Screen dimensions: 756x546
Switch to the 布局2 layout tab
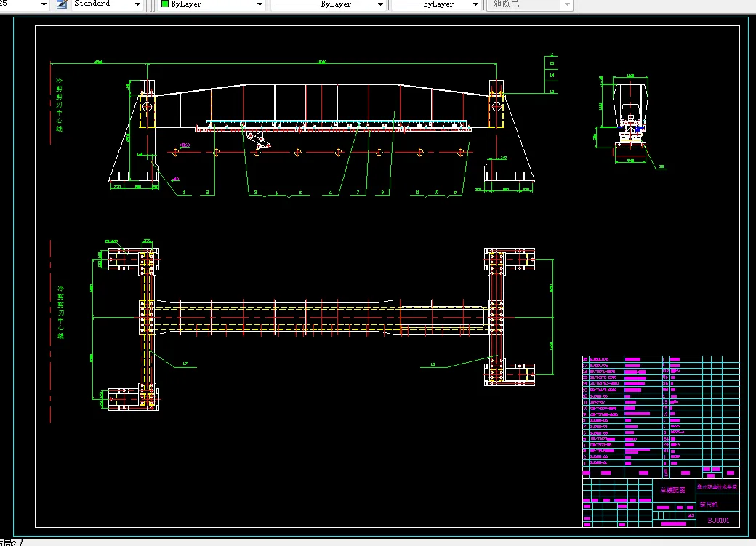pos(9,542)
